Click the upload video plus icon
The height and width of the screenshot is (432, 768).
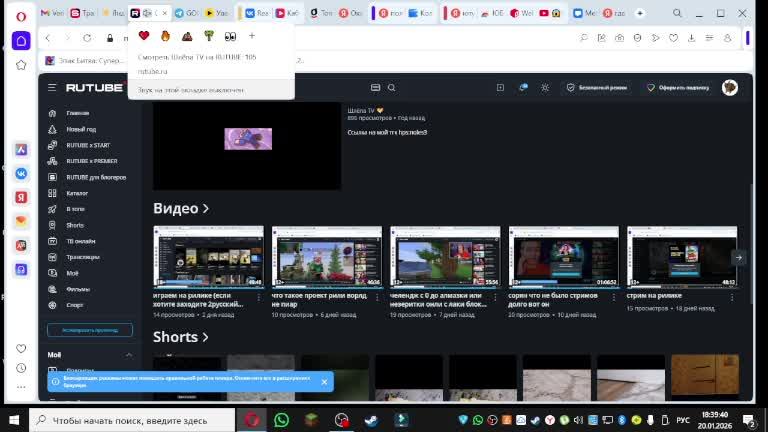click(x=500, y=88)
